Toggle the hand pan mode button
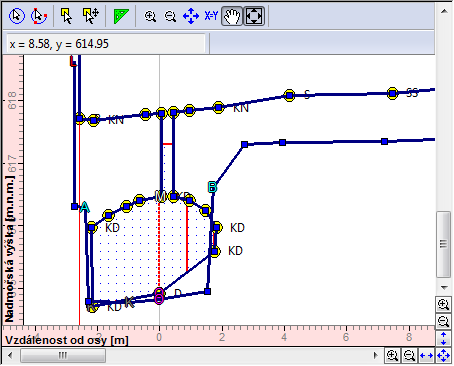This screenshot has height=366, width=454. 232,16
